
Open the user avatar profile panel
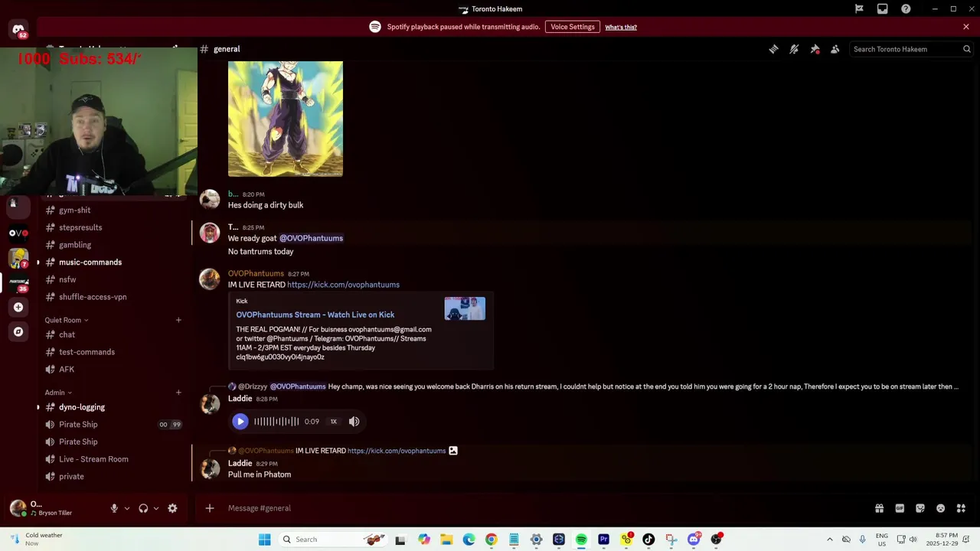[x=18, y=508]
